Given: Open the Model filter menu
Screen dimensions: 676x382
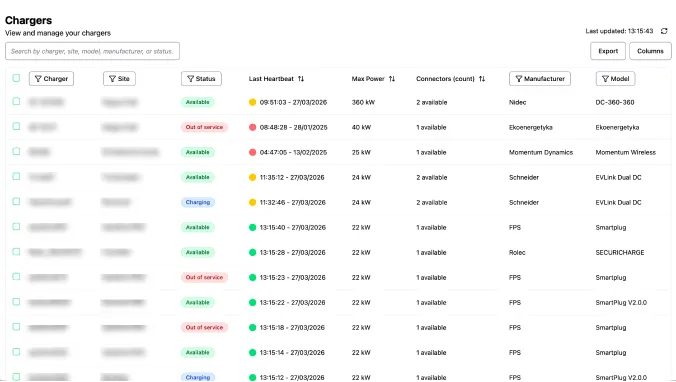Looking at the screenshot, I should click(615, 78).
